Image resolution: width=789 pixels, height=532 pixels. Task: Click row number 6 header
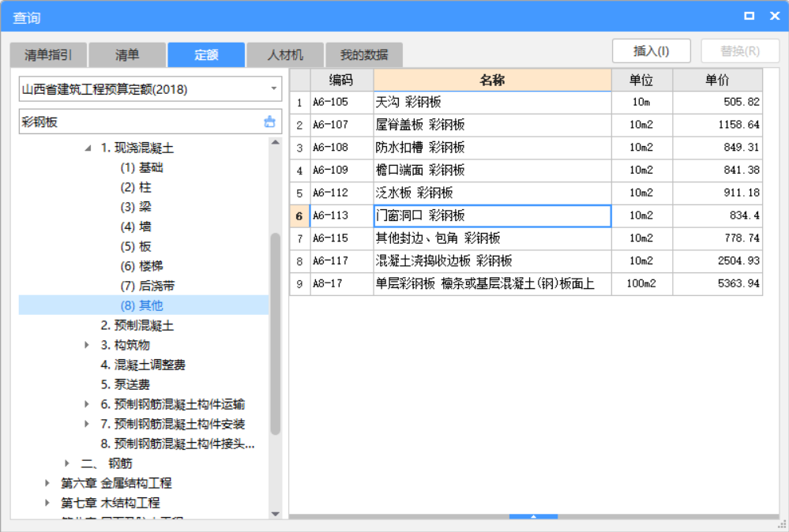[x=300, y=215]
